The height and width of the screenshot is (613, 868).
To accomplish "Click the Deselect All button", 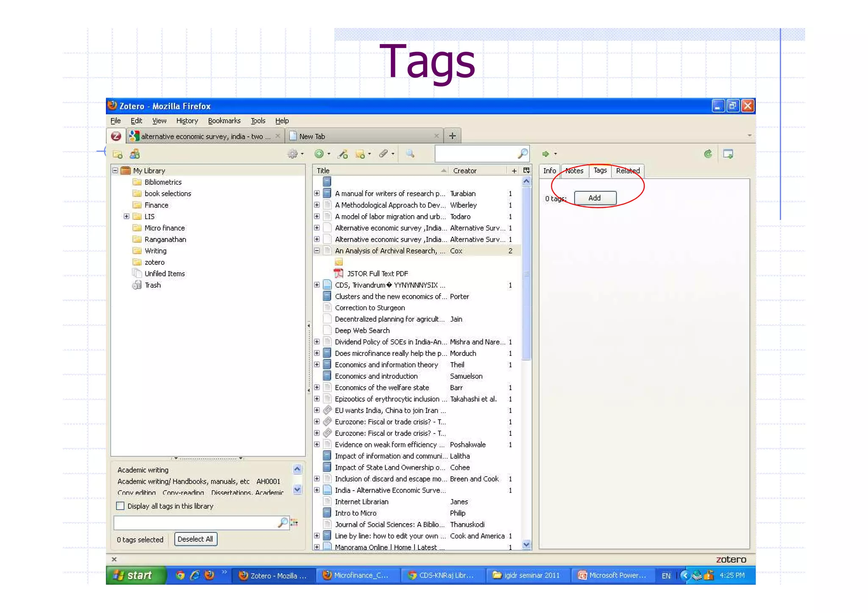I will (x=195, y=539).
